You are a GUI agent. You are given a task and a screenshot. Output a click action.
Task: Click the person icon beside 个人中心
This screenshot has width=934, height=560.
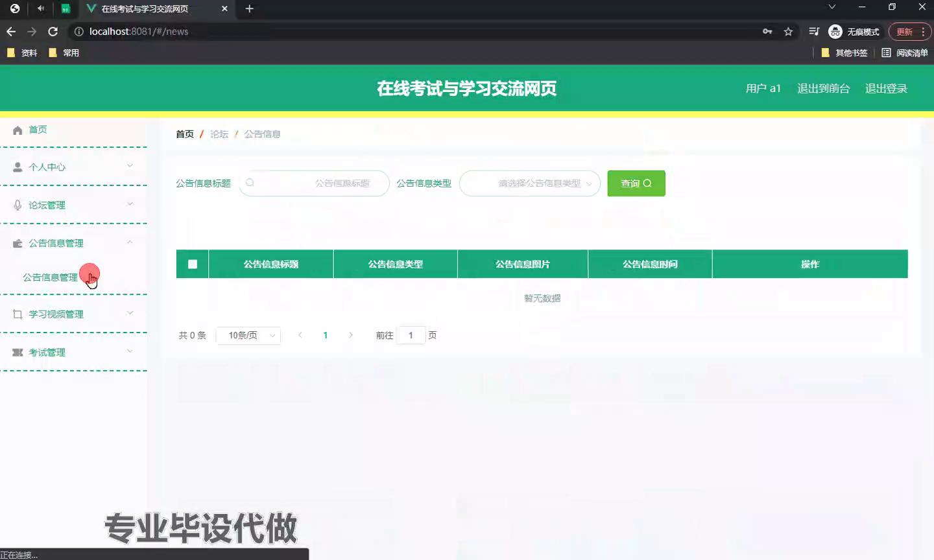pyautogui.click(x=18, y=167)
